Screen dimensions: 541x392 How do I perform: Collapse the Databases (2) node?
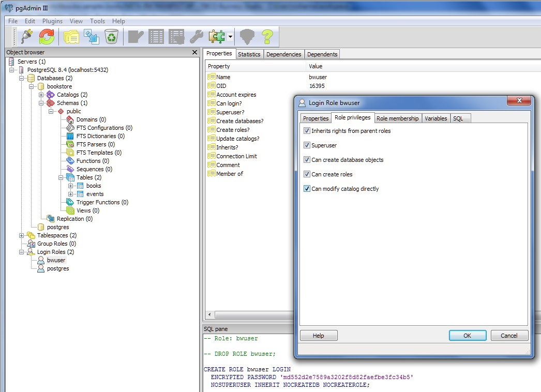21,78
